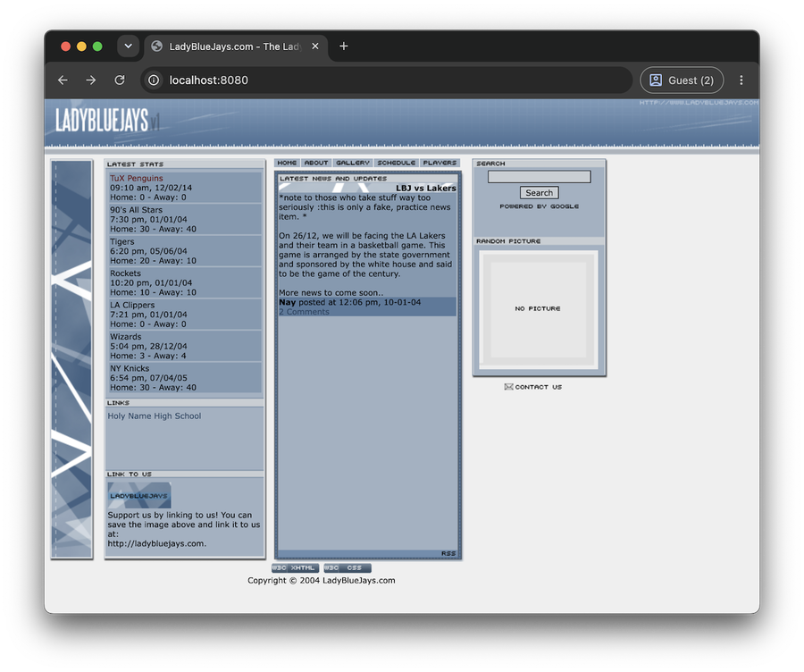Image resolution: width=804 pixels, height=672 pixels.
Task: Click the W3C XHTML badge
Action: tap(296, 567)
